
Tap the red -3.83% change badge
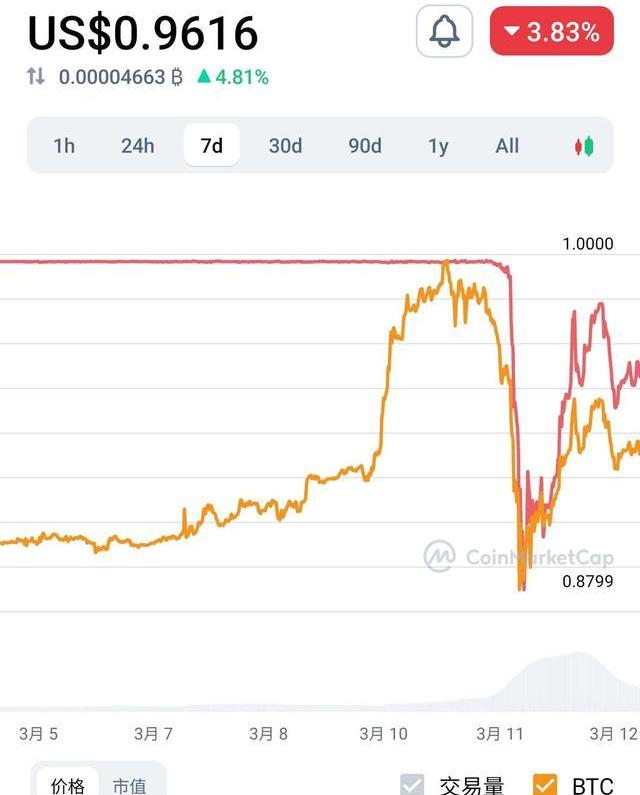[551, 32]
